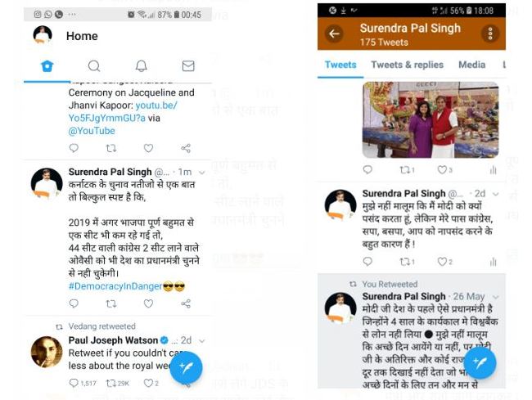Compose a tweet with the left floating button
This screenshot has height=400, width=532.
point(186,368)
